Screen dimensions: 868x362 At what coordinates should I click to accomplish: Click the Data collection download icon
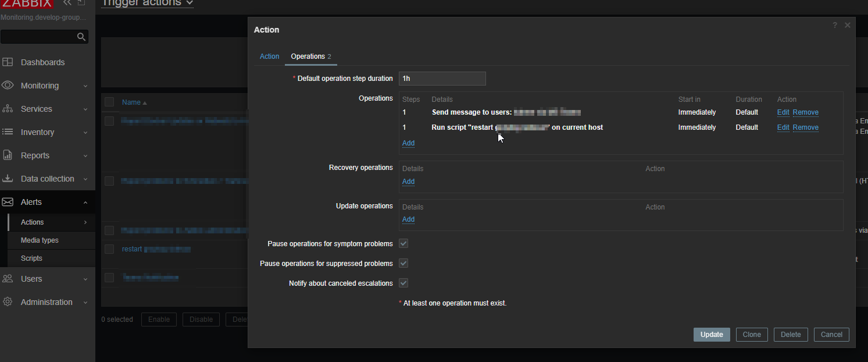click(8, 179)
